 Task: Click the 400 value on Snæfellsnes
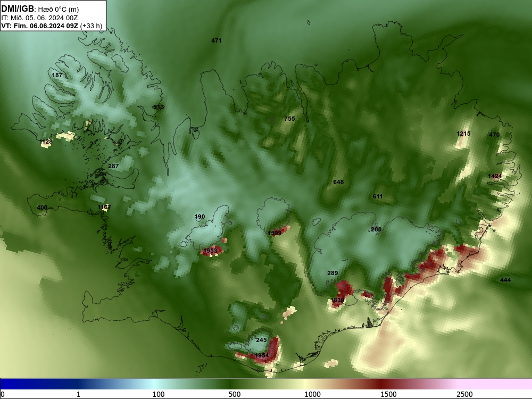point(42,207)
